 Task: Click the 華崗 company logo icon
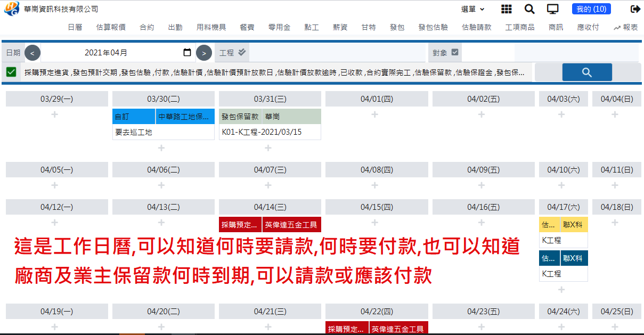(x=11, y=9)
